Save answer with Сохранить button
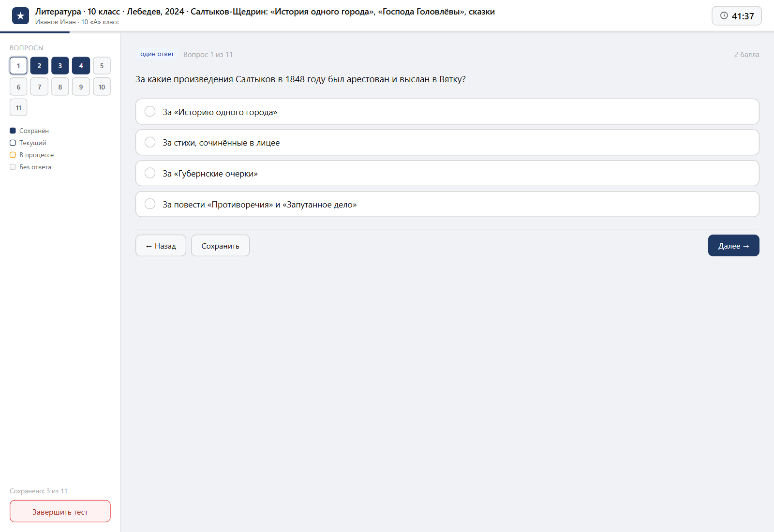This screenshot has width=774, height=532. [x=220, y=246]
